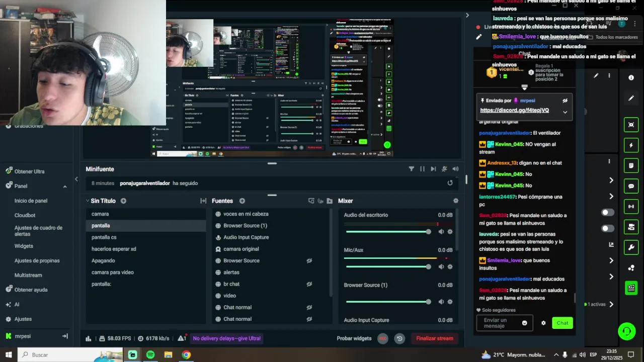Expand the pinned message chevron
This screenshot has height=362, width=644.
tap(565, 112)
